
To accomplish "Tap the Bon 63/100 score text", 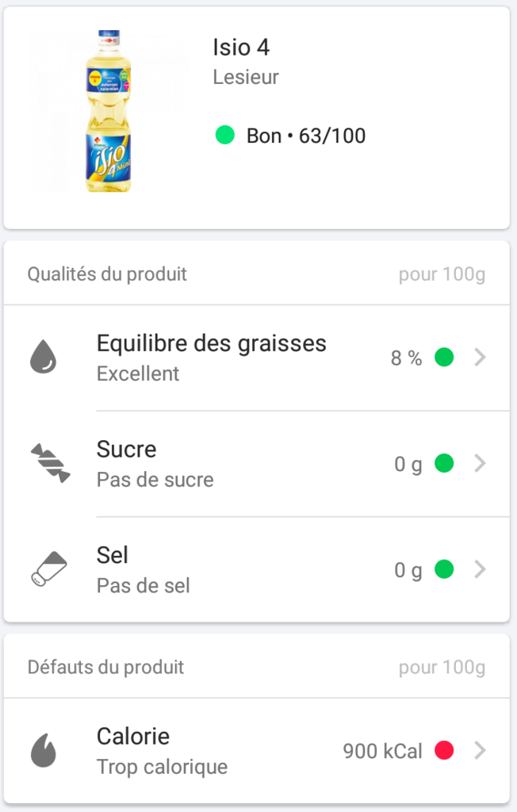I will (x=306, y=136).
